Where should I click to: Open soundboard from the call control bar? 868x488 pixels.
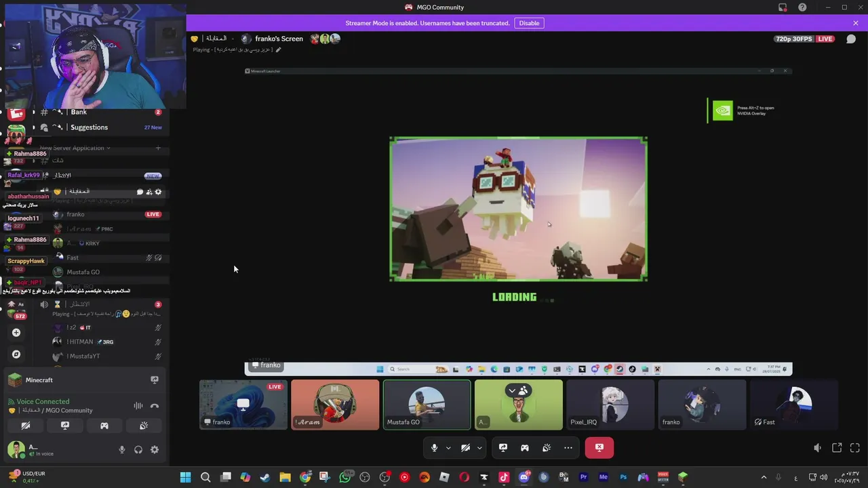click(x=547, y=448)
